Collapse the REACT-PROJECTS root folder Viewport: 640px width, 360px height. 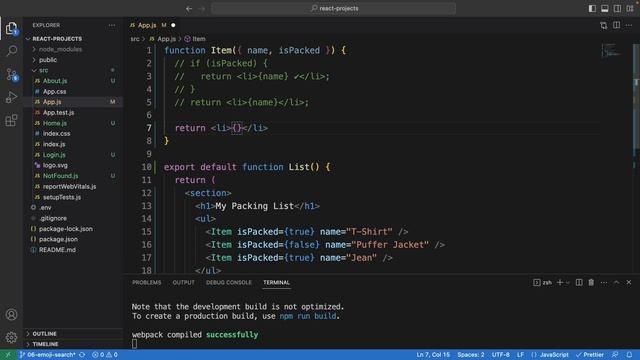(57, 39)
